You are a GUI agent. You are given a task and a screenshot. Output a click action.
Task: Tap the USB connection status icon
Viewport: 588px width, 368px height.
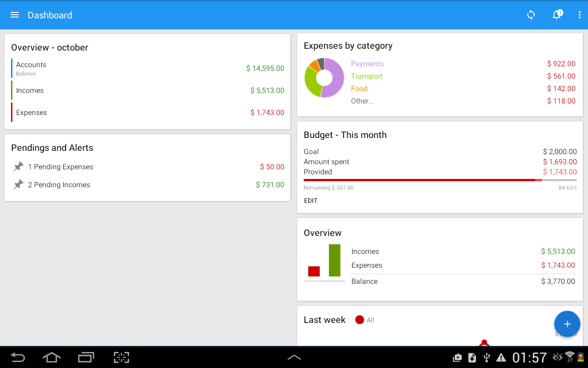[x=487, y=357]
